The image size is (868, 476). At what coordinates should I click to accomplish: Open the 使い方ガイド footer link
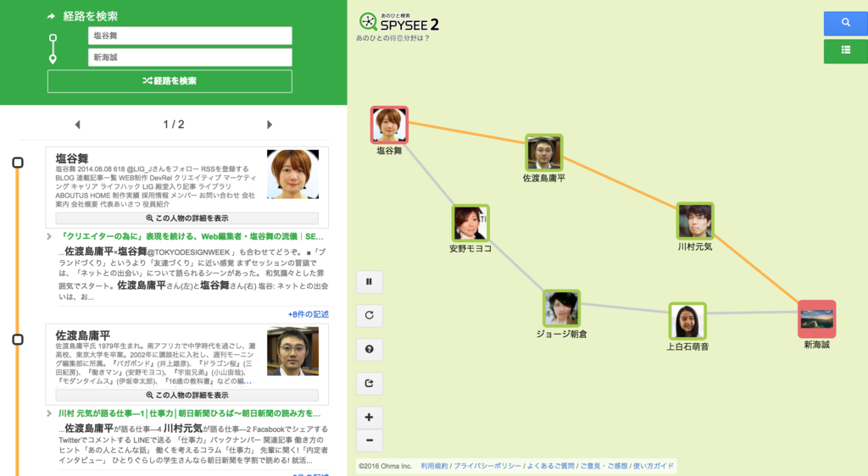654,466
